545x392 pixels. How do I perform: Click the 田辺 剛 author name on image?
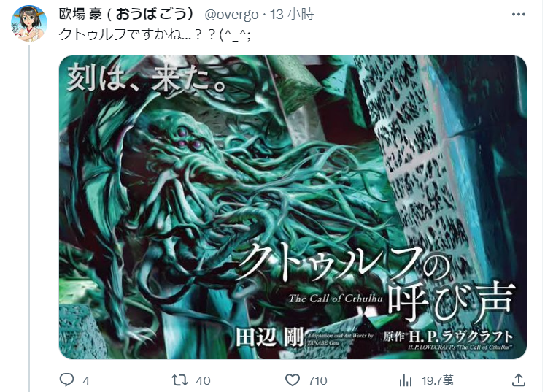(x=269, y=337)
